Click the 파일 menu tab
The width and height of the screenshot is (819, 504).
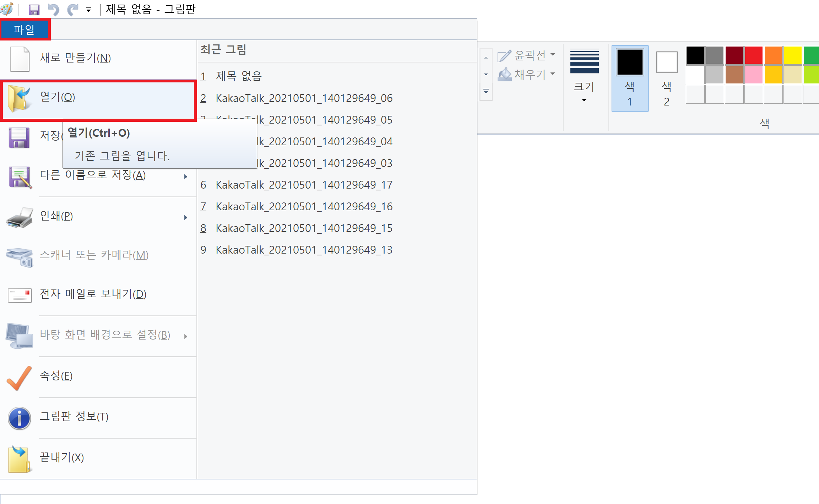(24, 29)
